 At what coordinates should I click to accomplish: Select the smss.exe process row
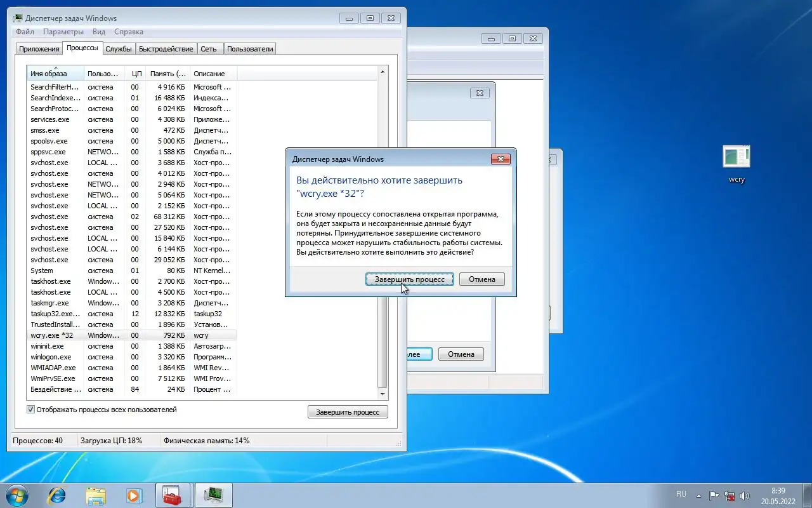[x=132, y=130]
